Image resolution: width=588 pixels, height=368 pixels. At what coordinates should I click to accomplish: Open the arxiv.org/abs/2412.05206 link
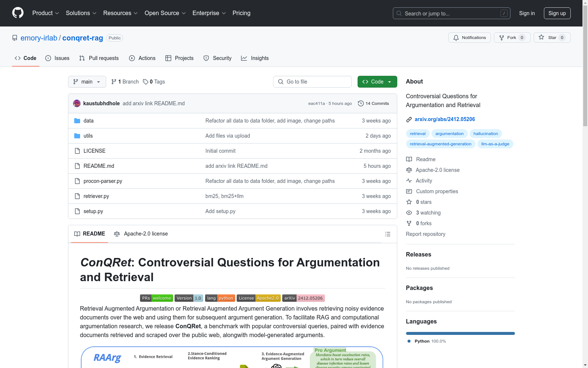pos(445,119)
